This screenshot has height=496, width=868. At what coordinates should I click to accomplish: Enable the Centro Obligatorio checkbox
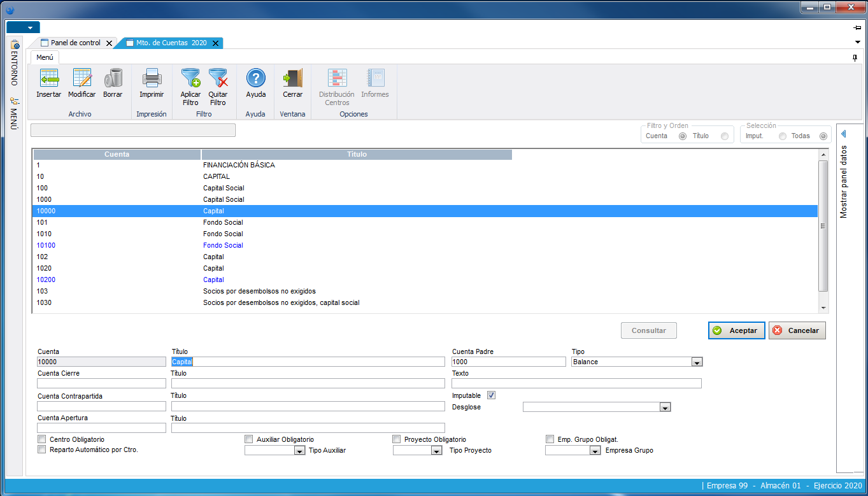click(x=42, y=439)
